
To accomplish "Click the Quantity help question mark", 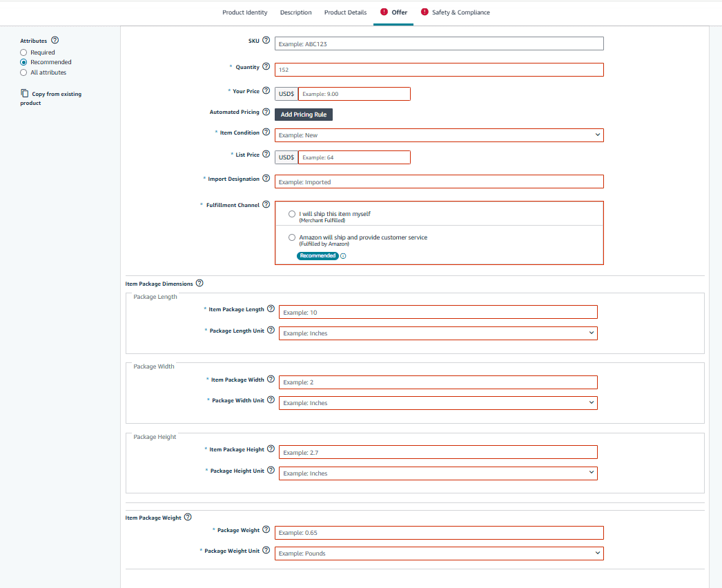I will pyautogui.click(x=266, y=66).
